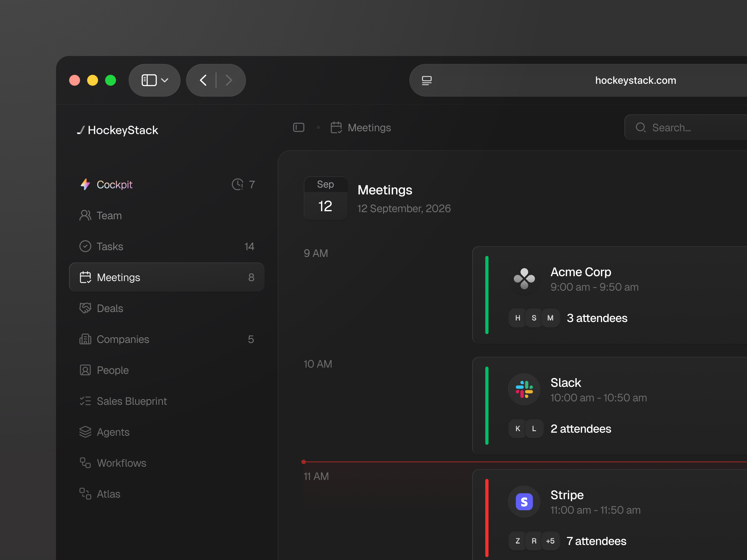Click attendee L on Slack meeting

click(x=534, y=429)
